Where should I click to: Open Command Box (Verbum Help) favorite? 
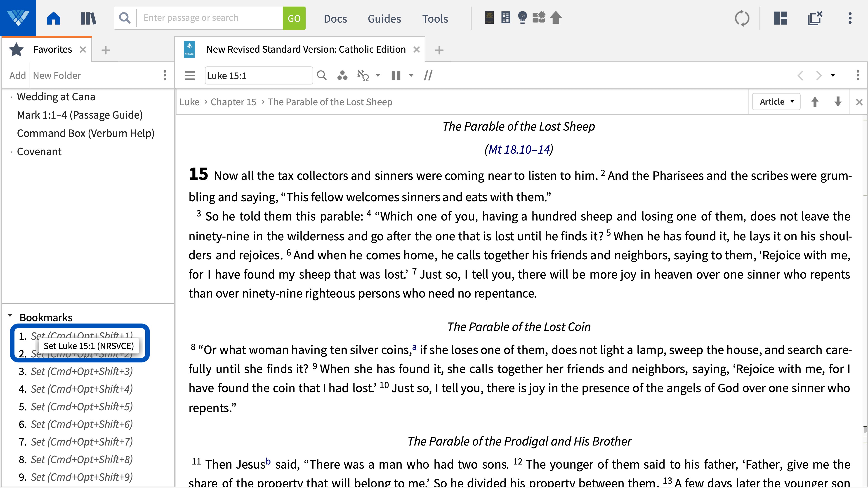point(86,133)
